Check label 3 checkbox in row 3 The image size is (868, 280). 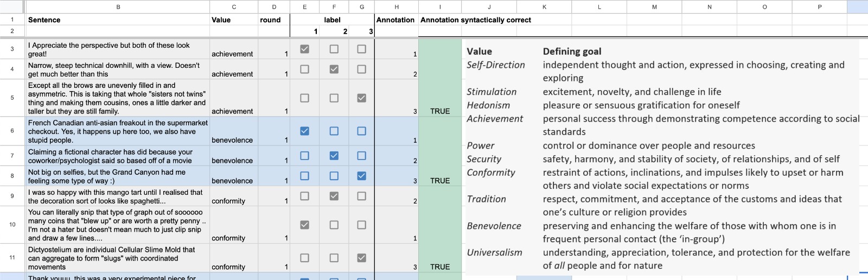click(362, 49)
